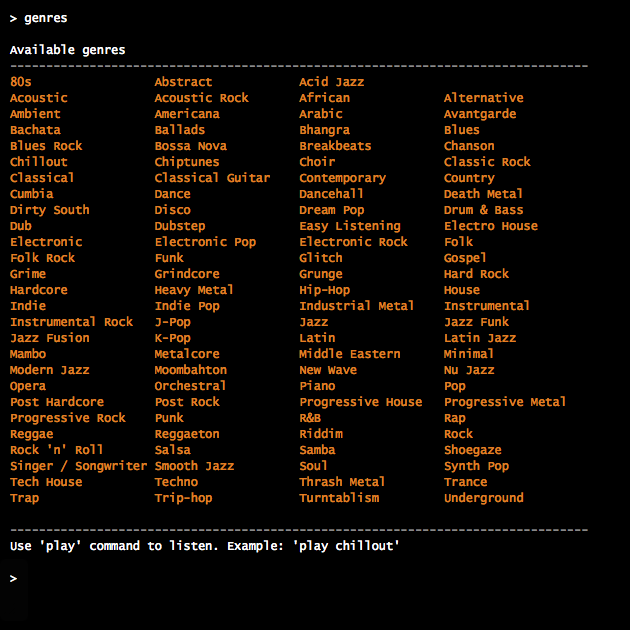Select 'Industrial Metal' genre

357,306
